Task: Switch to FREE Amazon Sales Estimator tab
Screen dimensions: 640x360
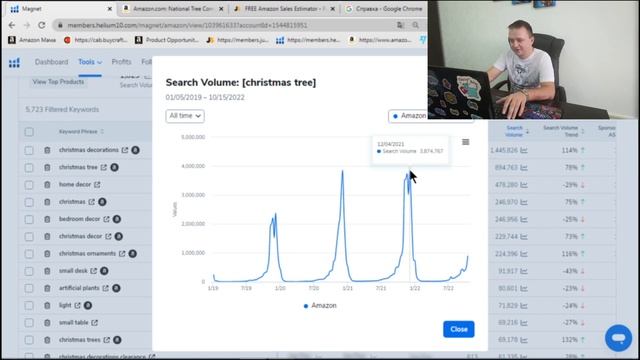Action: point(284,9)
